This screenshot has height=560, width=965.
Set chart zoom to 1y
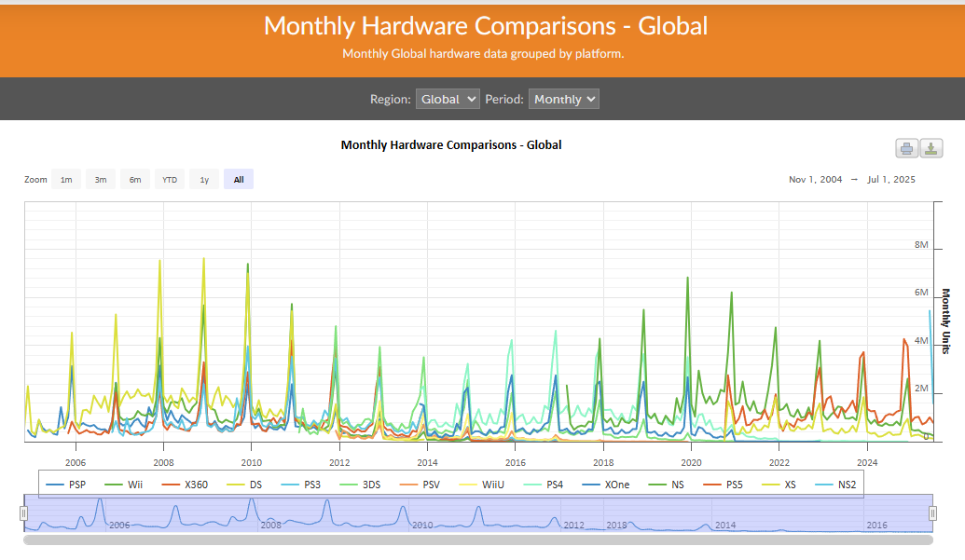point(204,180)
